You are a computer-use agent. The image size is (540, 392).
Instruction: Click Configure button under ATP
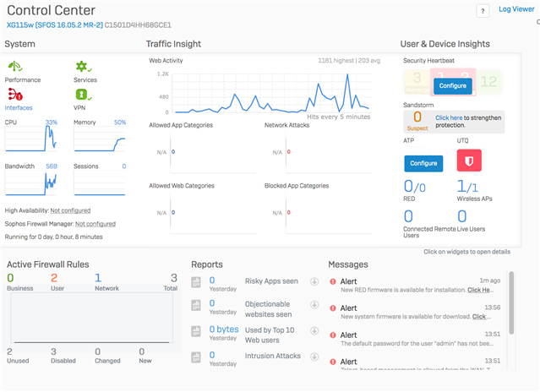click(x=423, y=164)
